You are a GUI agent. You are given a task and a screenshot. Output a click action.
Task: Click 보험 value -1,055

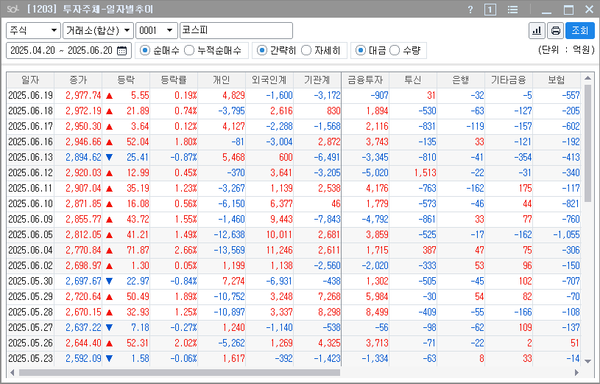[567, 235]
